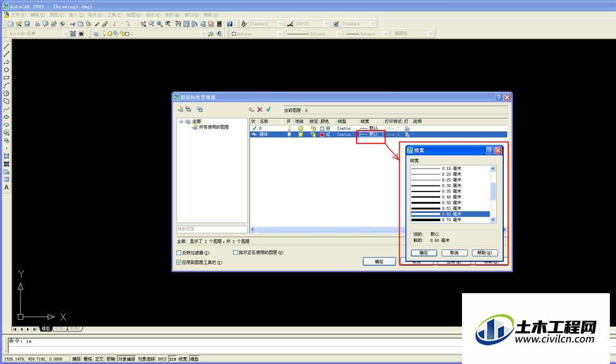Click 取消 in the 线宽 dialog
The width and height of the screenshot is (616, 364).
tap(455, 253)
